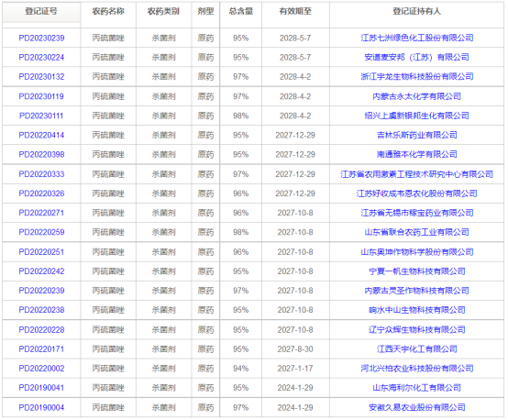This screenshot has height=420, width=508.
Task: Open registration number PD20220238 link
Action: pyautogui.click(x=41, y=310)
